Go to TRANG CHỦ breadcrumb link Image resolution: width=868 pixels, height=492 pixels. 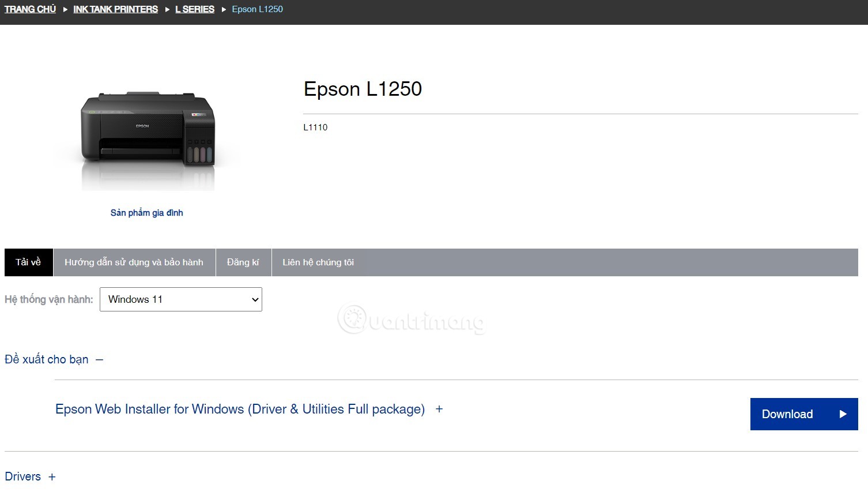click(30, 9)
